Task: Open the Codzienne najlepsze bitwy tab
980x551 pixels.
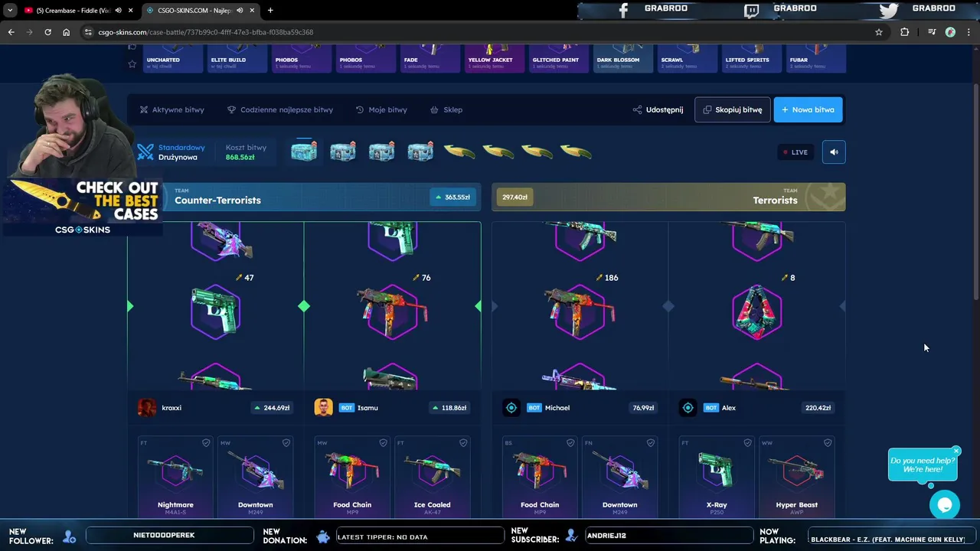Action: click(280, 109)
